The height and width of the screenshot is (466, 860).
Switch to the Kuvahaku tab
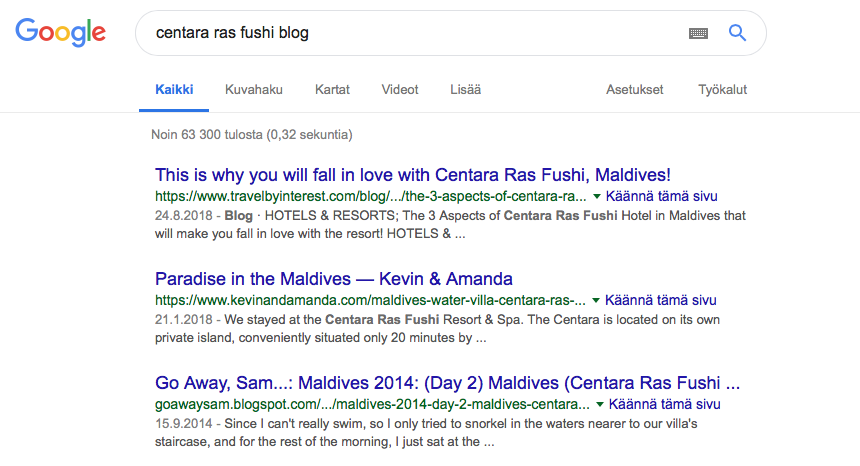click(x=254, y=90)
